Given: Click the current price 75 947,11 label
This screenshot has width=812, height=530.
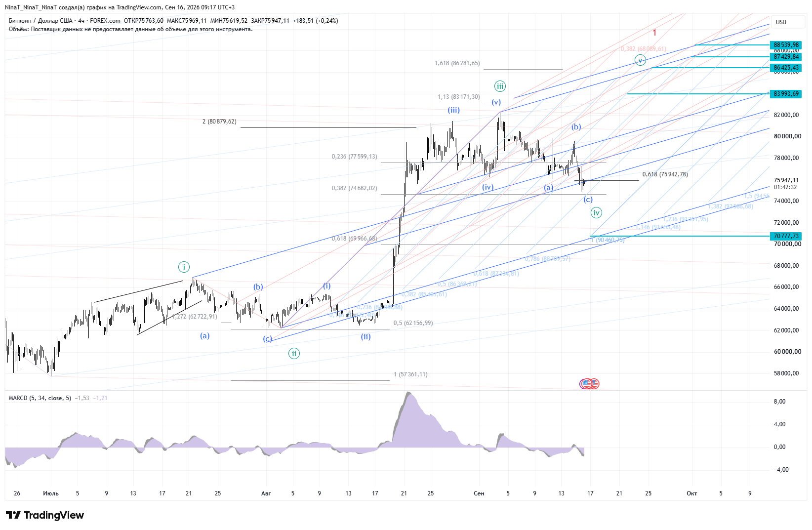Looking at the screenshot, I should coord(786,180).
